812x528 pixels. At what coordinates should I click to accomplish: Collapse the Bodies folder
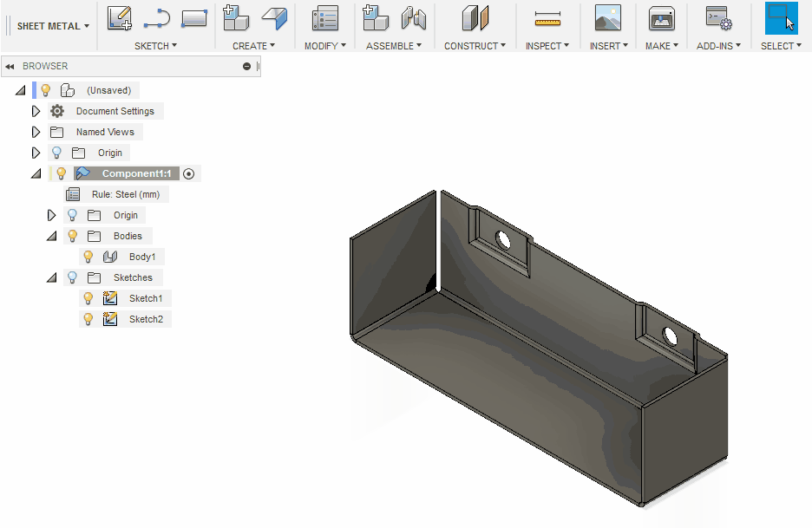(x=51, y=236)
